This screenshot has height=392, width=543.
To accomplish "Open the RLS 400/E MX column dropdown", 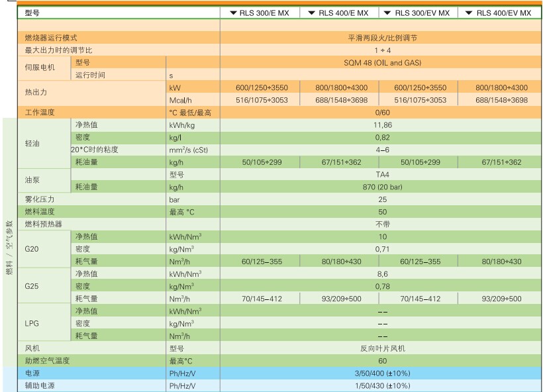I will 312,13.
